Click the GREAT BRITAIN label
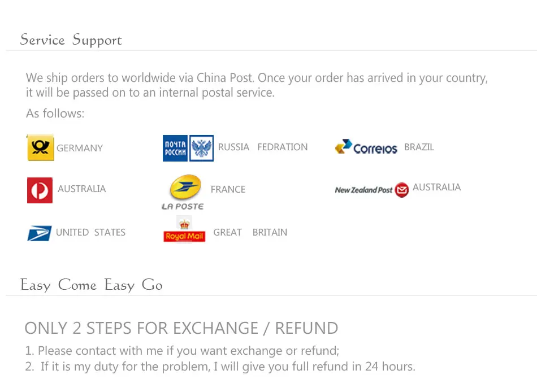537x392 pixels. (250, 233)
